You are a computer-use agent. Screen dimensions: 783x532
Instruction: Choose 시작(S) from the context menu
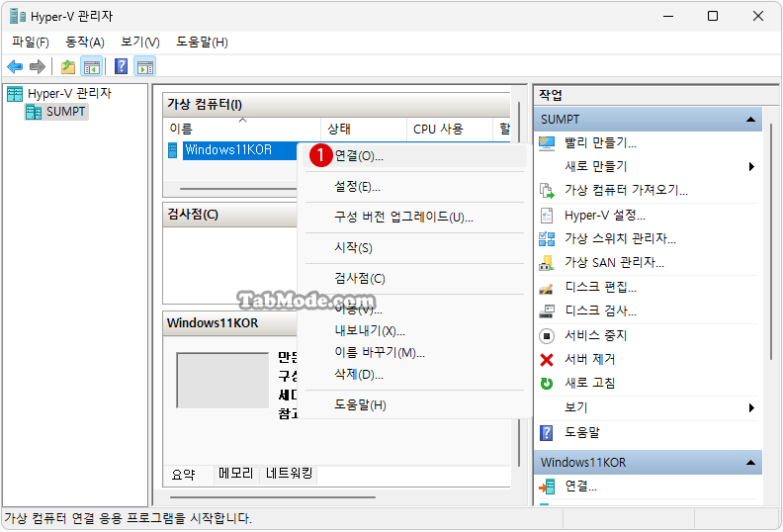[x=414, y=248]
